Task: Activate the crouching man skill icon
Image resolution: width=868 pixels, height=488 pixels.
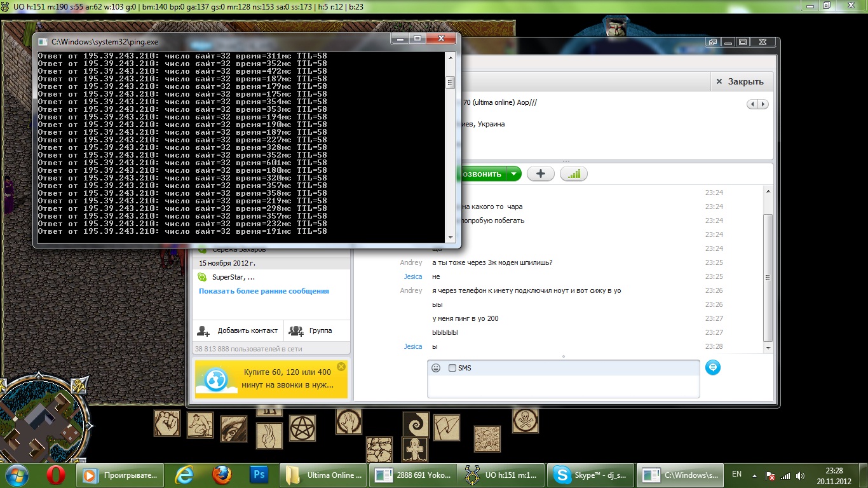Action: coord(201,426)
